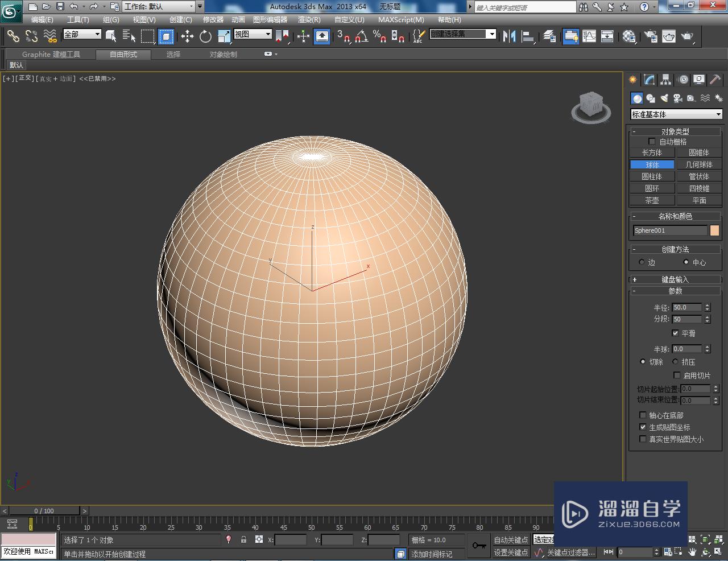Open the Layer Manager icon
Image resolution: width=728 pixels, height=561 pixels.
click(x=549, y=36)
